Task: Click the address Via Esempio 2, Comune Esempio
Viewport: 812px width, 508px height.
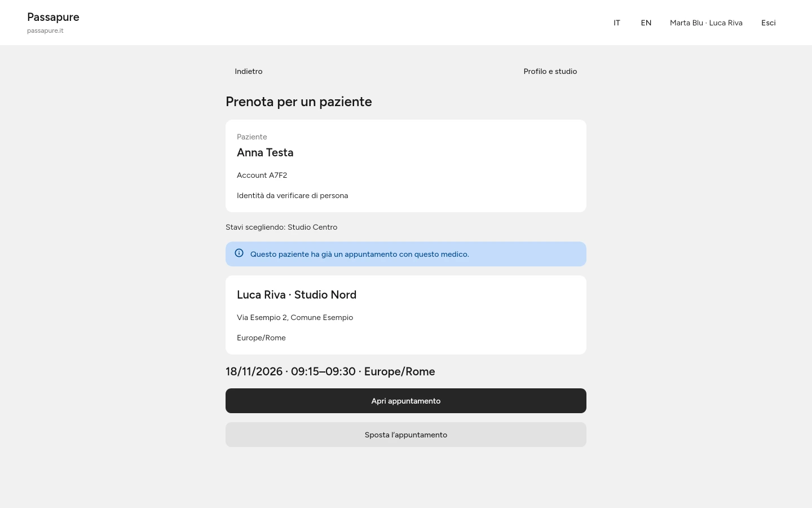Action: (295, 317)
